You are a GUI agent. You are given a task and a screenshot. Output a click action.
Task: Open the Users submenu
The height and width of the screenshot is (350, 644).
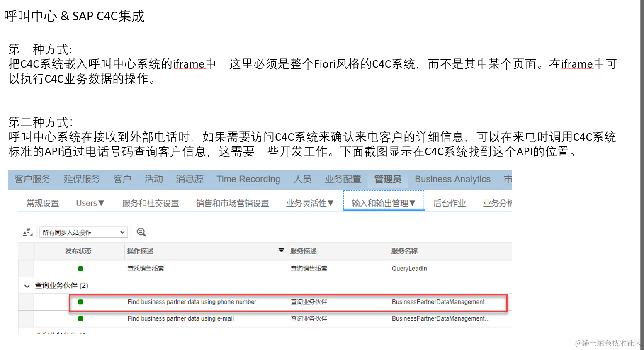pos(90,203)
